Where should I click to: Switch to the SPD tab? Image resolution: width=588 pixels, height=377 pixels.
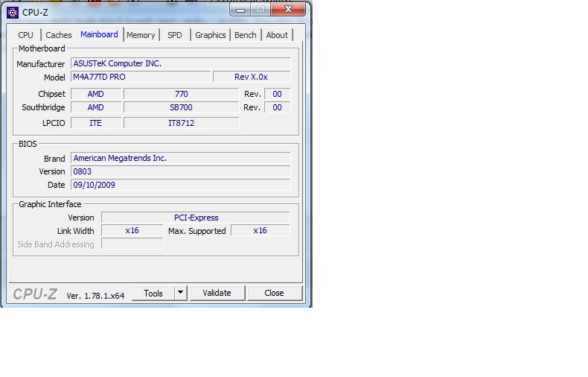coord(175,35)
